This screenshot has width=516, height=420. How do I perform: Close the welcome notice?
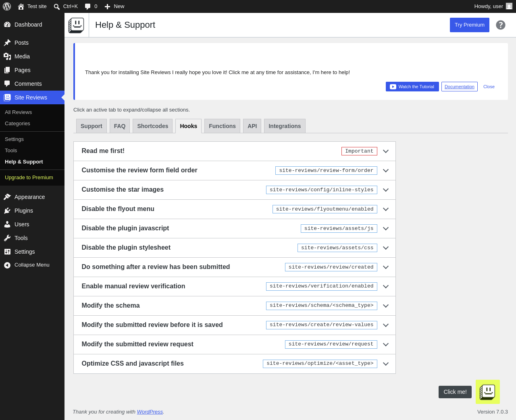click(x=489, y=87)
